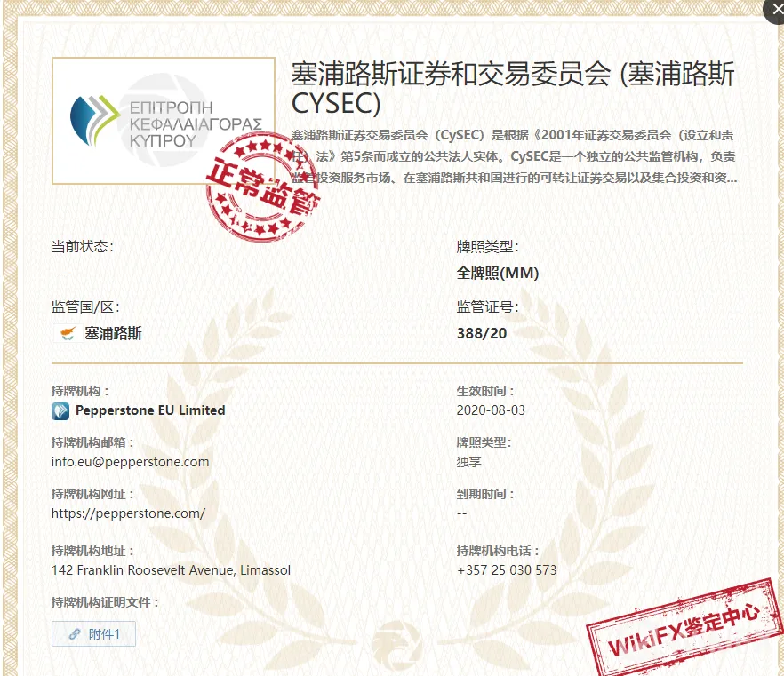Select the address 142 Franklin Roosevelt Avenue, Limassol
This screenshot has width=784, height=676.
point(171,570)
